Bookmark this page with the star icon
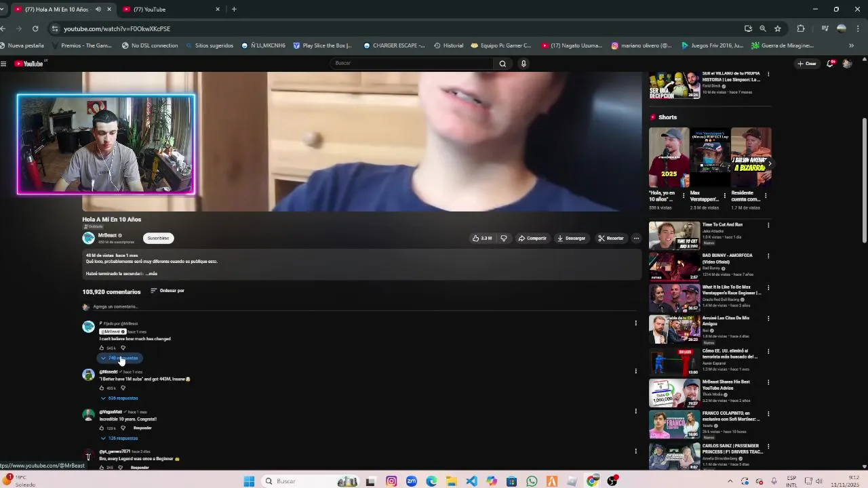 pos(778,28)
